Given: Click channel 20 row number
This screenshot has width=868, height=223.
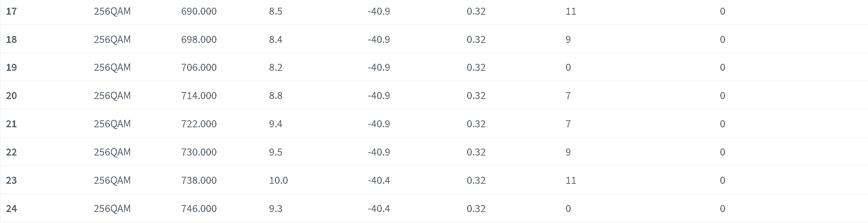Looking at the screenshot, I should pyautogui.click(x=11, y=96).
